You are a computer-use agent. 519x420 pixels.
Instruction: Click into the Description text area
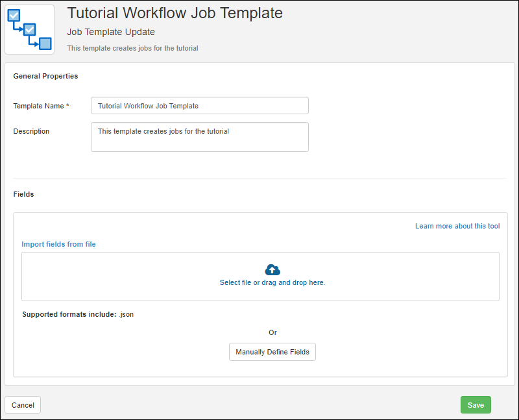[x=199, y=137]
